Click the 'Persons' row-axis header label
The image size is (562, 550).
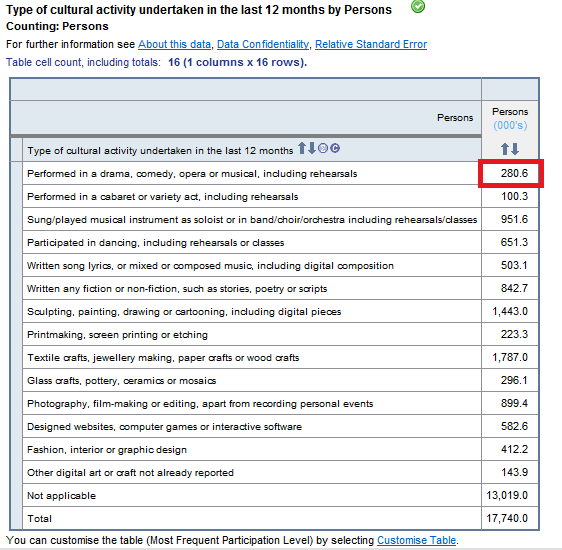pyautogui.click(x=455, y=118)
